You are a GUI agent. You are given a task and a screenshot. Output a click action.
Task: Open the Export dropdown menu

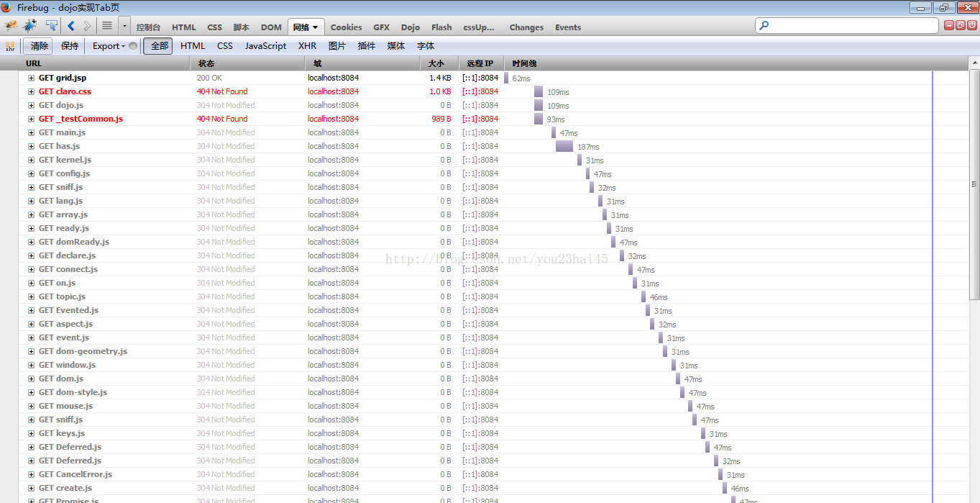coord(109,46)
